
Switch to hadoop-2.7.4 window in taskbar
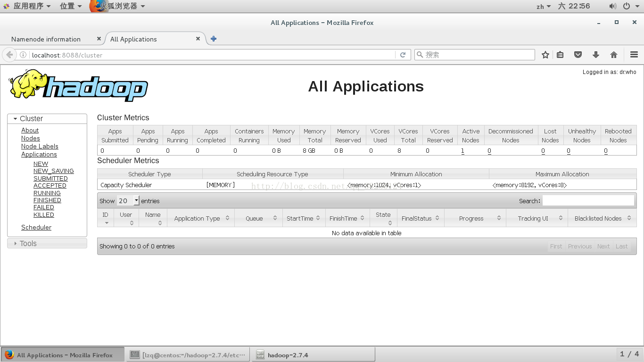click(x=314, y=355)
